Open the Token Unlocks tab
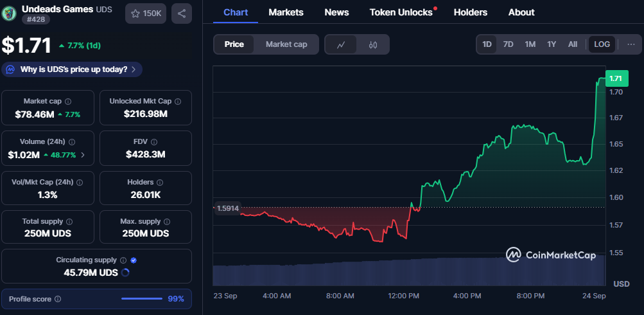 click(401, 12)
